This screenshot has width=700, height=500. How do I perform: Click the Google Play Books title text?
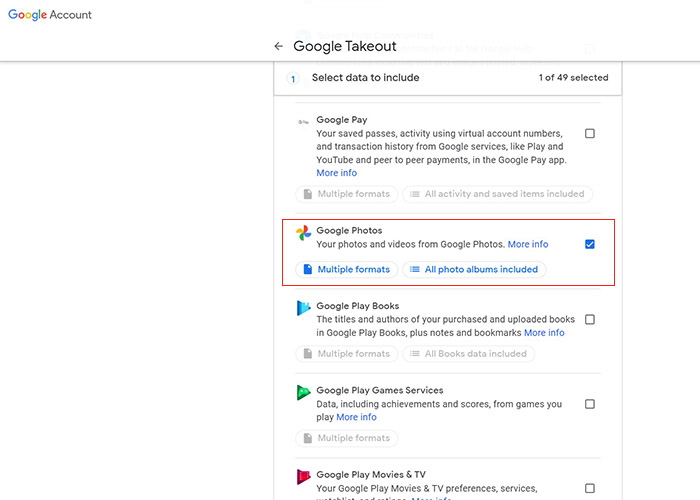[x=358, y=306]
